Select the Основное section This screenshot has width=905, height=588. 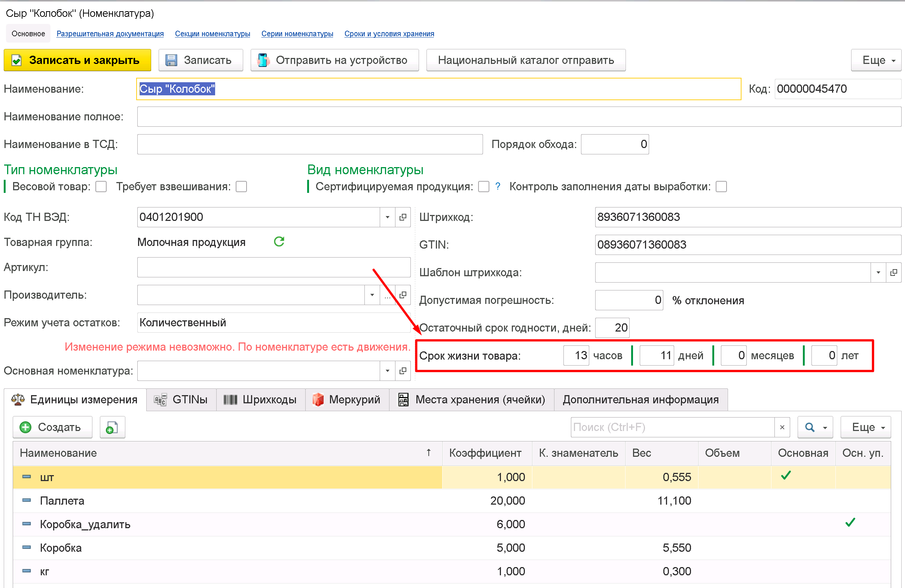click(x=28, y=33)
